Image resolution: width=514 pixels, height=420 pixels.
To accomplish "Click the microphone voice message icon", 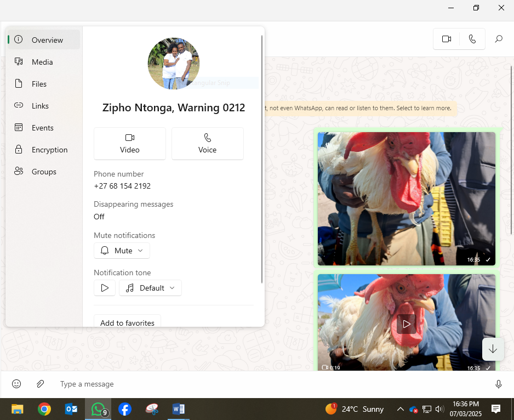I will tap(499, 384).
